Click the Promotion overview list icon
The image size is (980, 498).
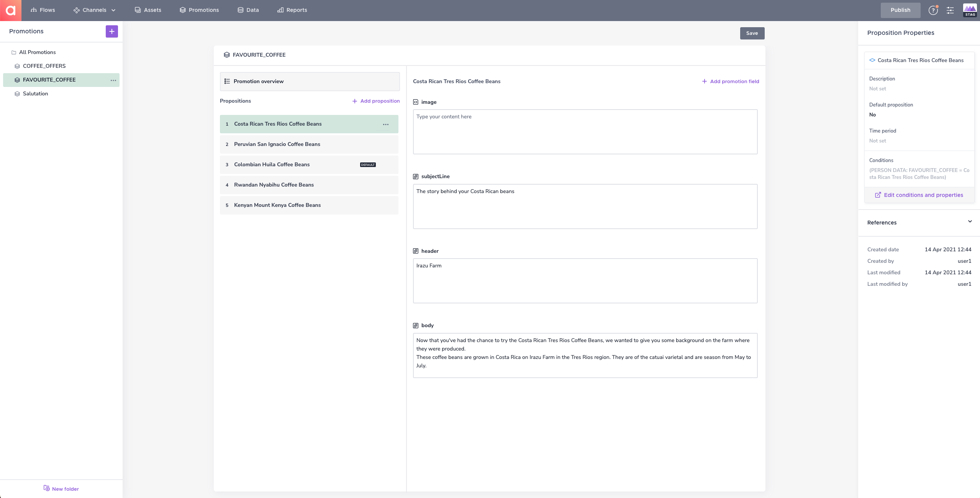[227, 81]
